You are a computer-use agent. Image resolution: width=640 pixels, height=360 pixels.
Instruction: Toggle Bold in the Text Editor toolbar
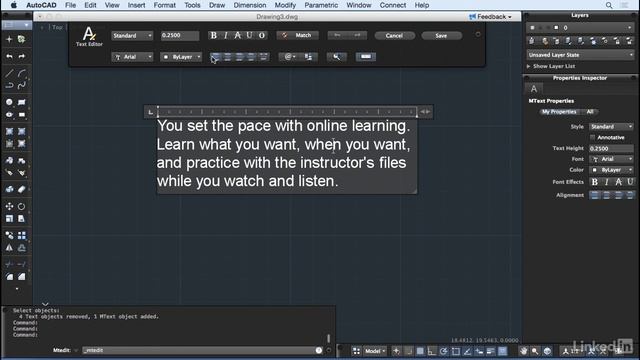[213, 36]
